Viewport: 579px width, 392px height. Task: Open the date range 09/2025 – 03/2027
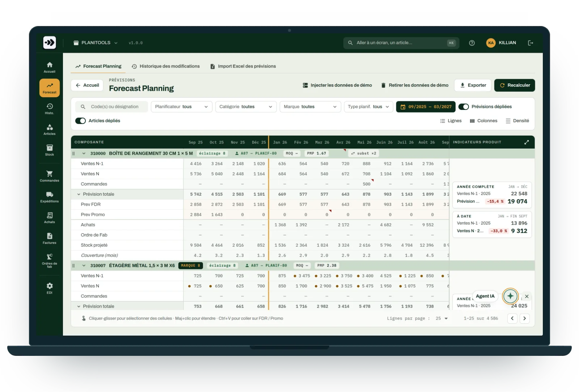426,107
